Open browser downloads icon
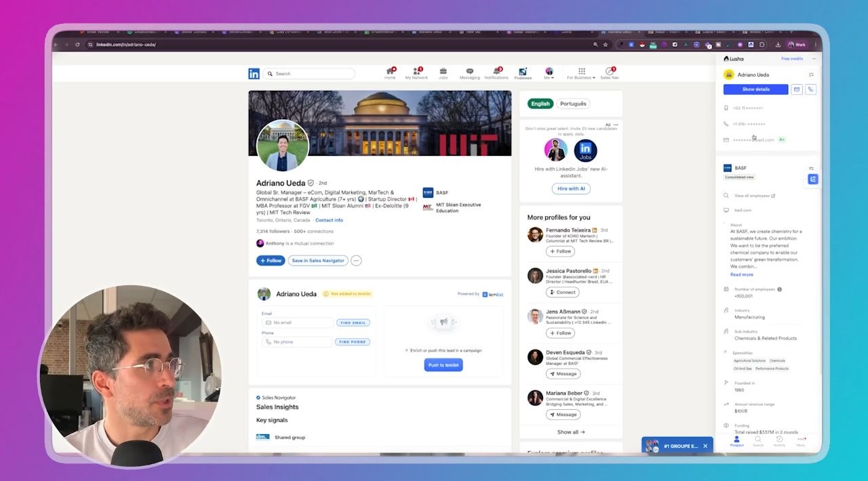Image resolution: width=868 pixels, height=481 pixels. point(778,45)
